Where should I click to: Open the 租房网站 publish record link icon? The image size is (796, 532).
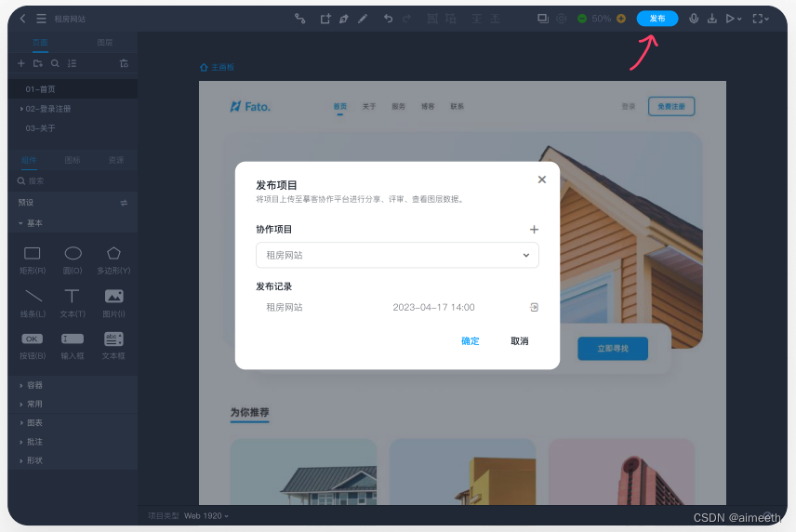[534, 307]
